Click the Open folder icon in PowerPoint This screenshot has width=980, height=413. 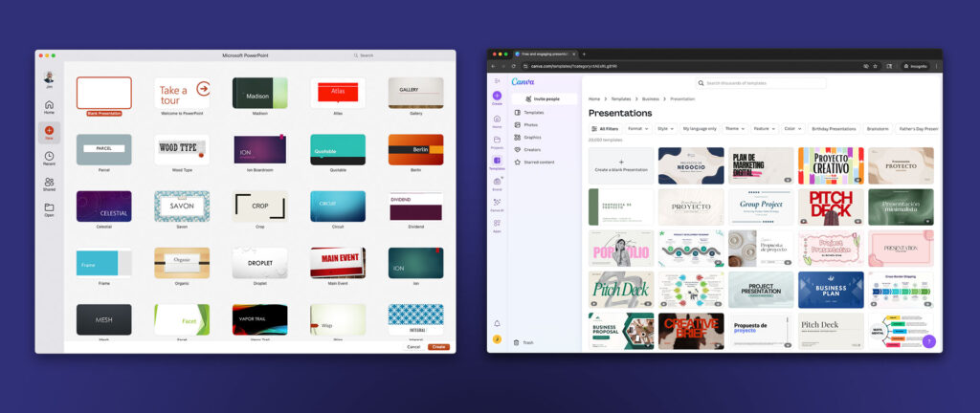tap(49, 209)
